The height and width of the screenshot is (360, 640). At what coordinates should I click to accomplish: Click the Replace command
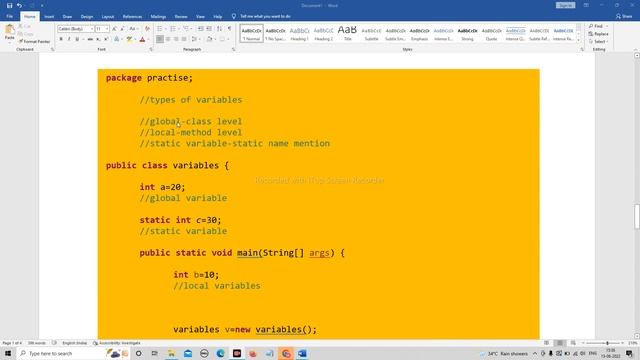coord(598,34)
